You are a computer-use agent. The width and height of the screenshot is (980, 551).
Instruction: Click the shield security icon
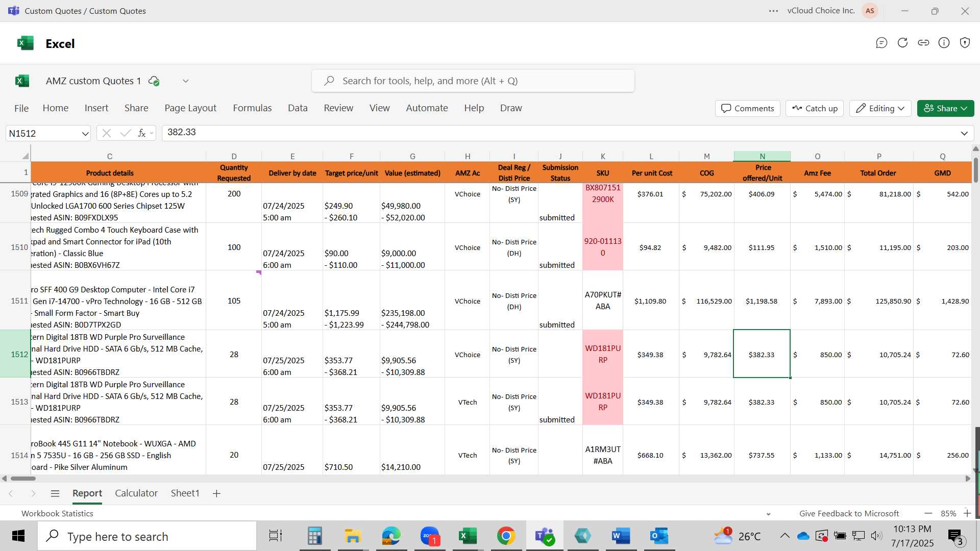click(965, 43)
